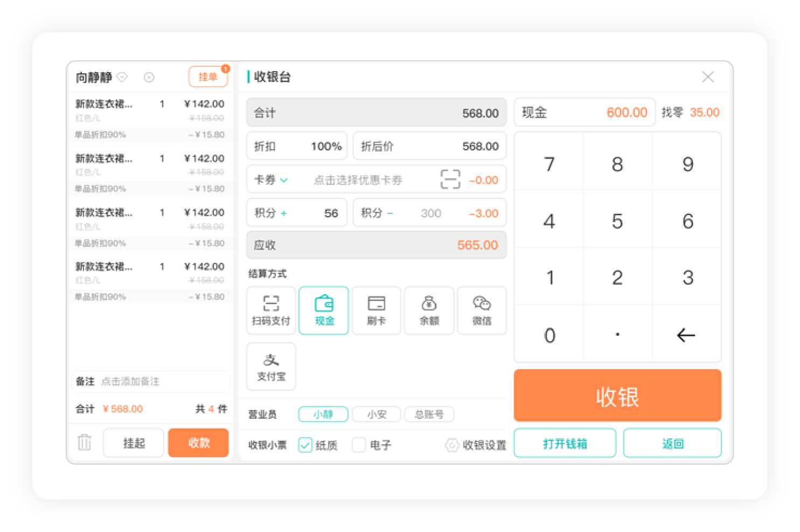Select salesperson 总账号
The height and width of the screenshot is (532, 800).
coord(429,414)
